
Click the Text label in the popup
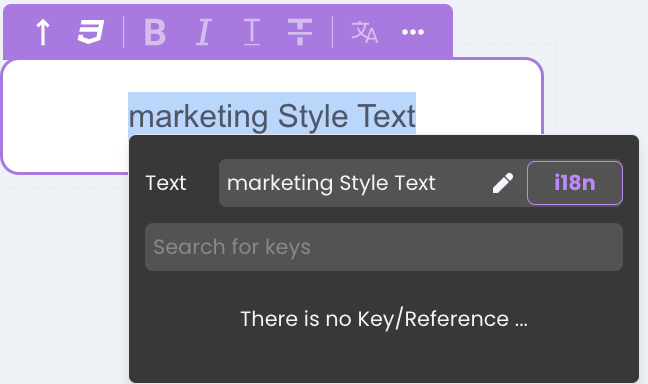pyautogui.click(x=166, y=183)
